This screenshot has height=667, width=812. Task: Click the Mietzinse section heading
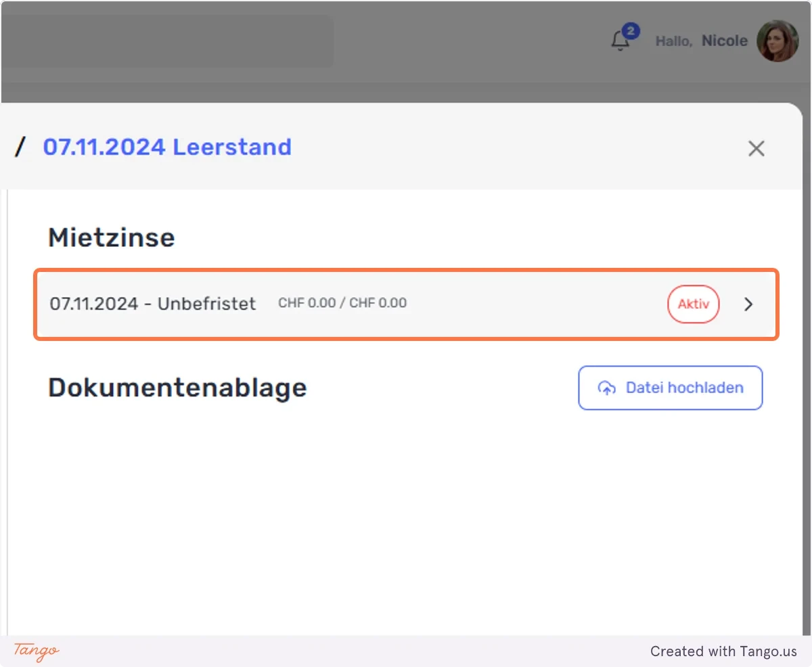pyautogui.click(x=112, y=237)
